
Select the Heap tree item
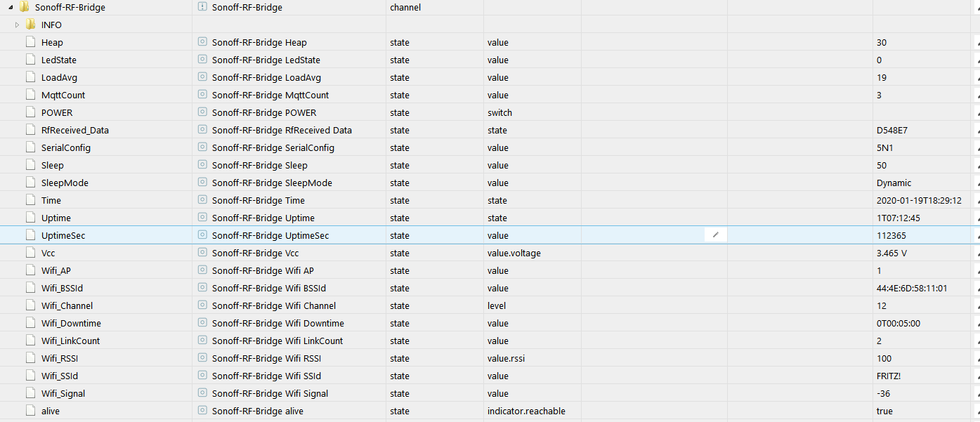click(52, 42)
